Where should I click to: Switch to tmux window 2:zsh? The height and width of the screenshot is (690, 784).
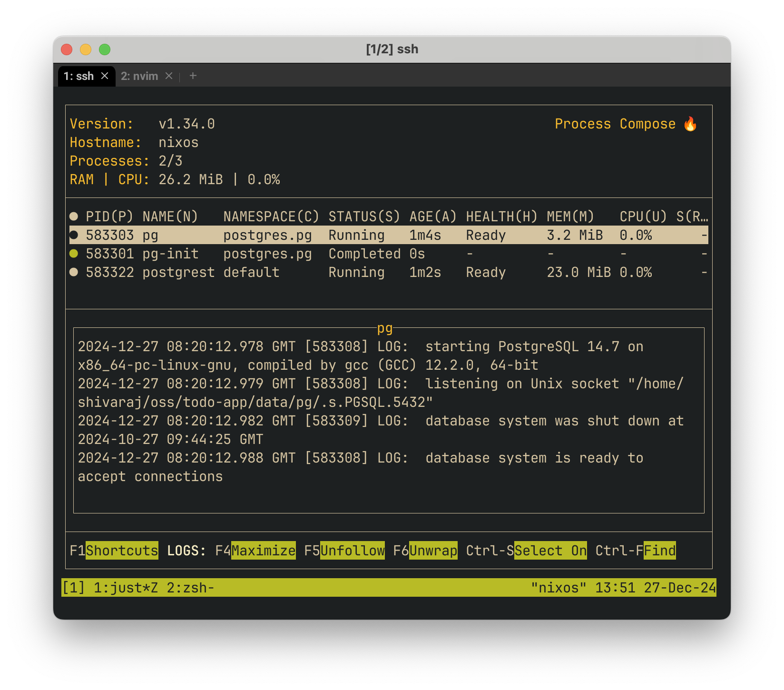point(192,588)
